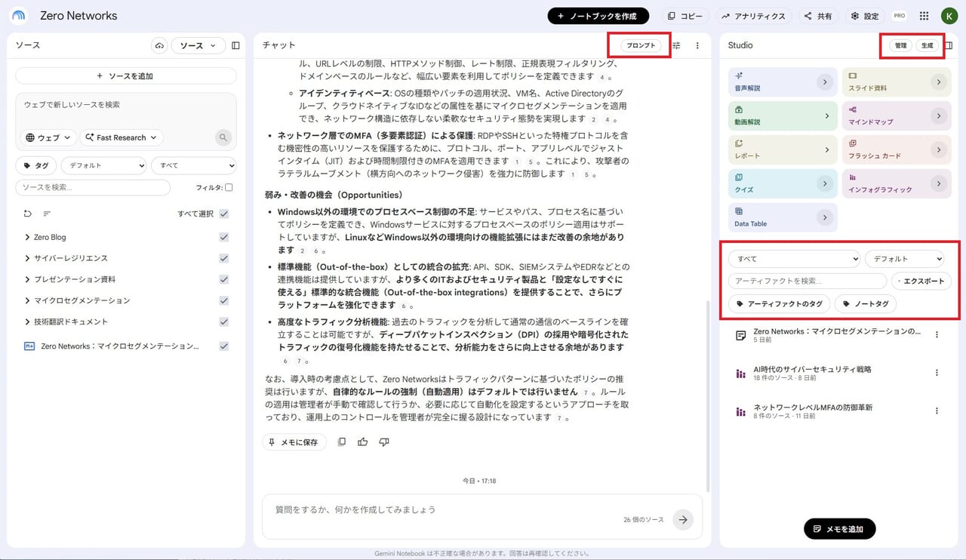Uncheck the 技術翻訳ドキュメント checkbox
This screenshot has height=560, width=966.
[x=224, y=322]
